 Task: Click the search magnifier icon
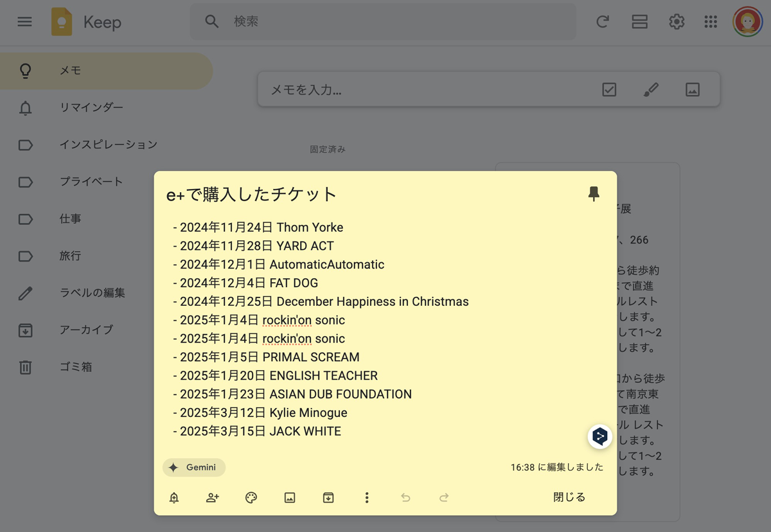pyautogui.click(x=212, y=22)
